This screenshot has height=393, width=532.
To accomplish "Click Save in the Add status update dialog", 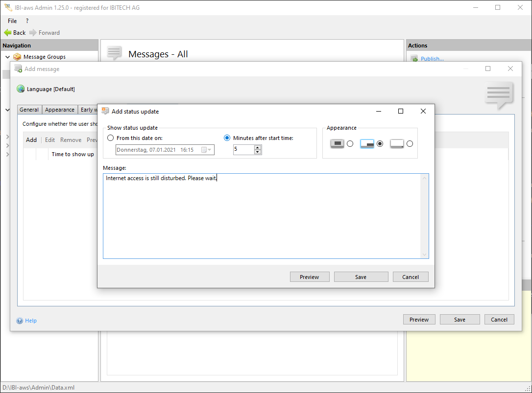I will click(361, 277).
